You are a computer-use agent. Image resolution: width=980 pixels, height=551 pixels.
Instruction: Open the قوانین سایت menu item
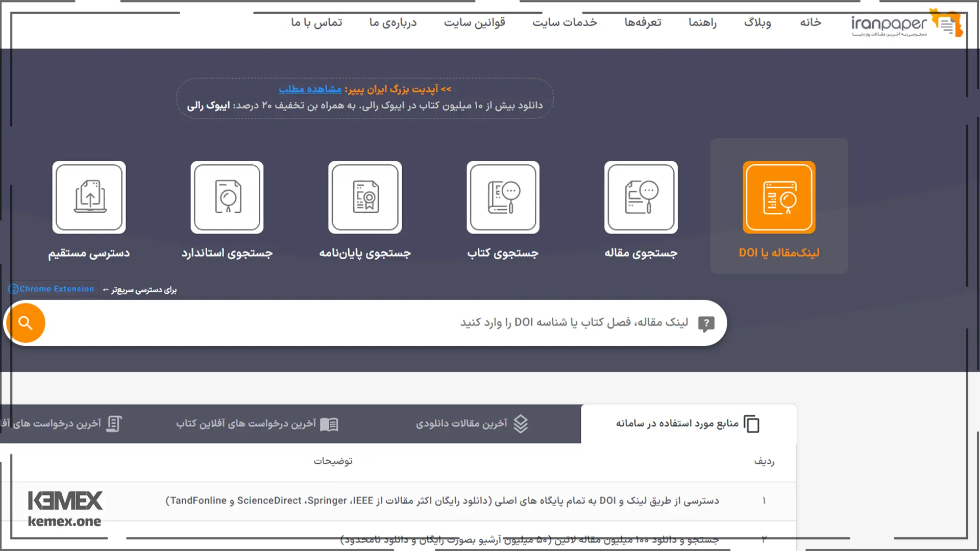click(x=475, y=22)
